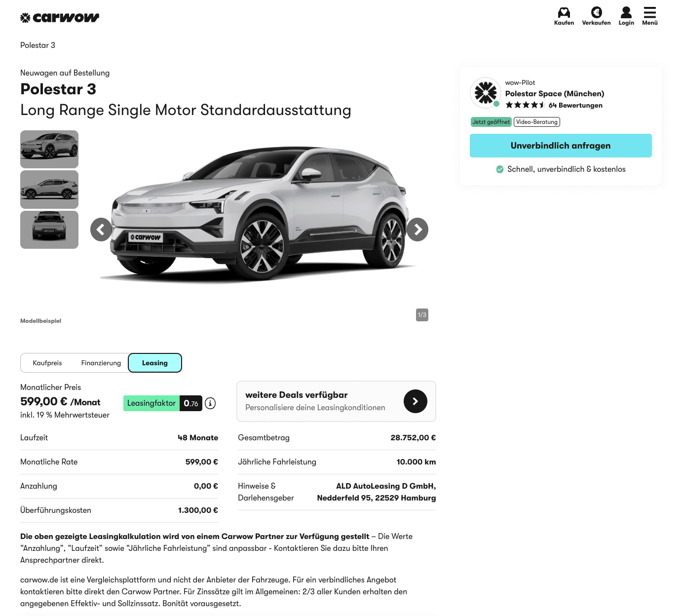
Task: Click the Video-Beratung badge
Action: coord(537,122)
